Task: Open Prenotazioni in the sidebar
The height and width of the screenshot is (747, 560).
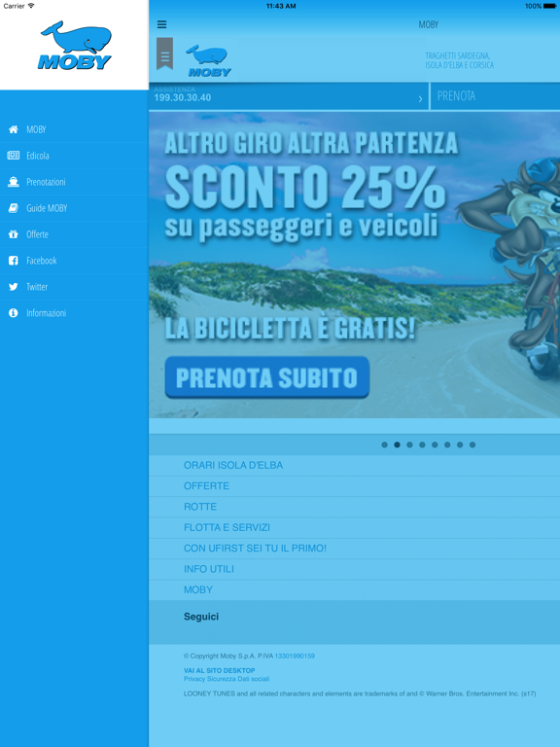Action: tap(74, 182)
